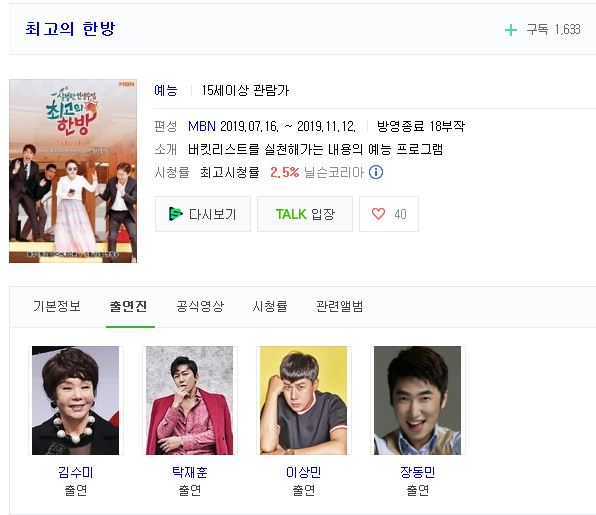This screenshot has height=515, width=596.
Task: Open 김수미's profile photo
Action: pyautogui.click(x=75, y=400)
